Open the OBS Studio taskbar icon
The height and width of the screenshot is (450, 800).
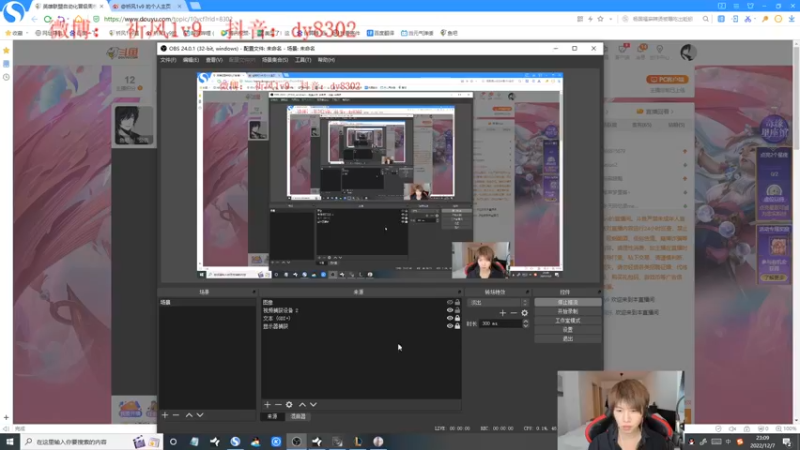(x=296, y=442)
